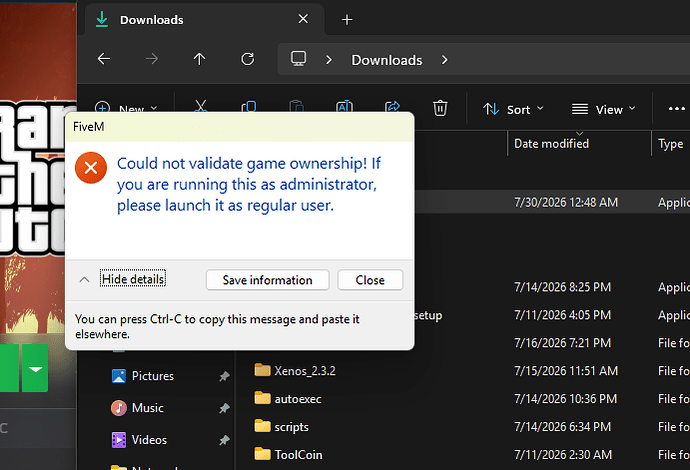This screenshot has width=690, height=470.
Task: Close the Downloads tab
Action: pos(303,19)
